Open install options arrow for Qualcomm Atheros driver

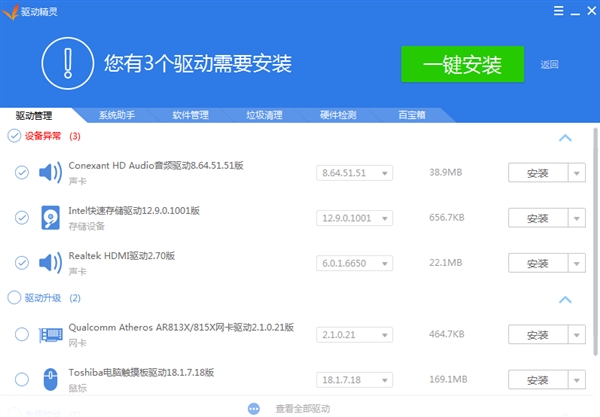click(577, 335)
